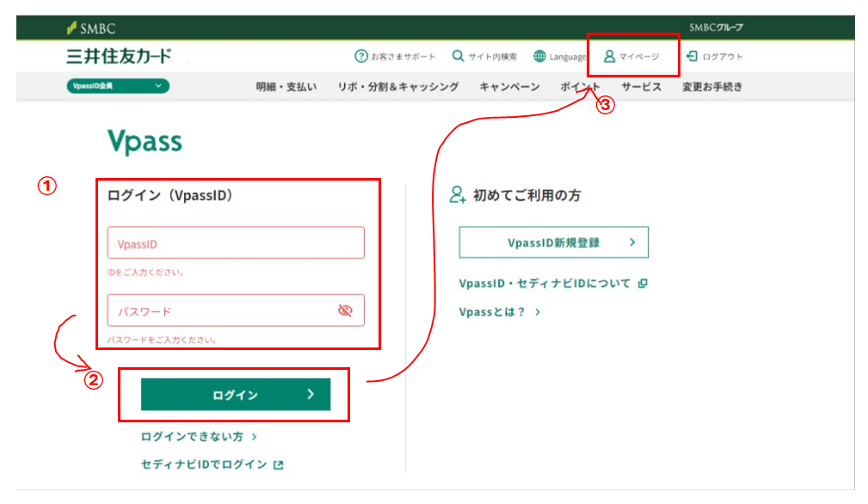The height and width of the screenshot is (504, 868).
Task: Open 変更お手続き menu item
Action: click(x=711, y=87)
